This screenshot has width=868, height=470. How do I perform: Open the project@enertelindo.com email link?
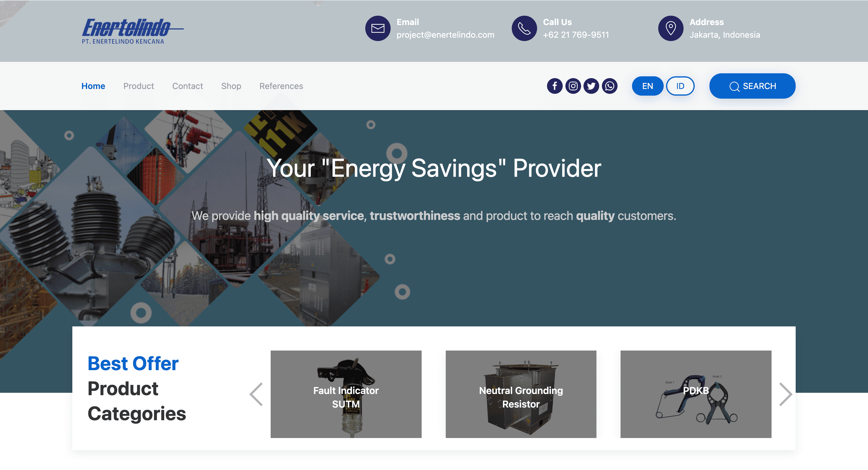tap(445, 35)
